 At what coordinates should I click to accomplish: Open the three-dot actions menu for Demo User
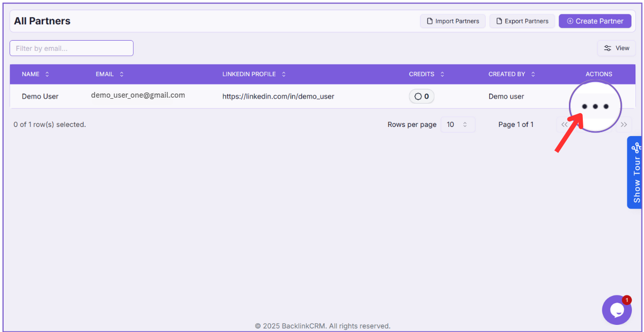[595, 106]
